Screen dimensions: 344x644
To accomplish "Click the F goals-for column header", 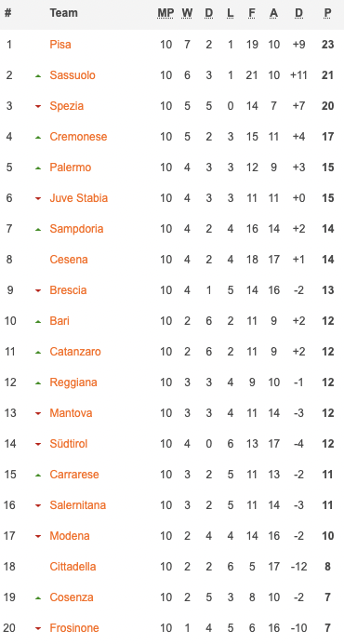I will pyautogui.click(x=252, y=13).
